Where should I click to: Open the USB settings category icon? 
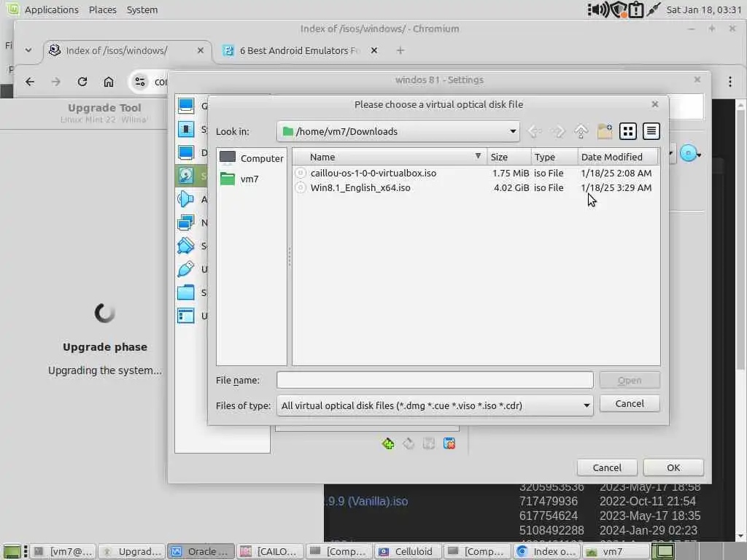pyautogui.click(x=186, y=269)
